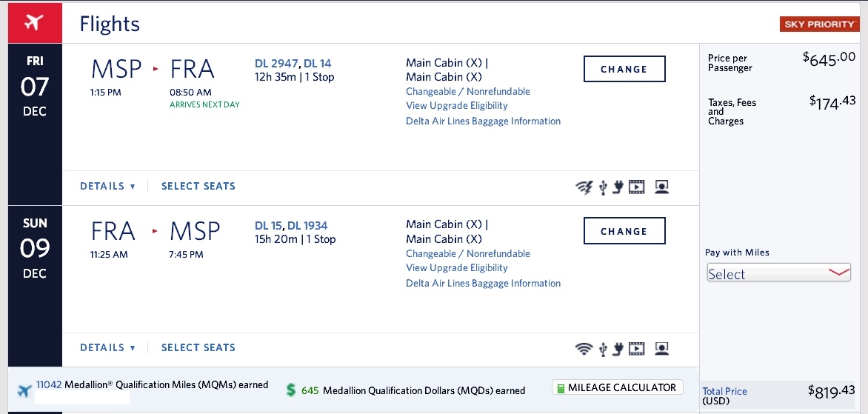Viewport: 868px width, 414px height.
Task: Click the Wi-Fi icon on the FRA to MSP flight
Action: (584, 349)
